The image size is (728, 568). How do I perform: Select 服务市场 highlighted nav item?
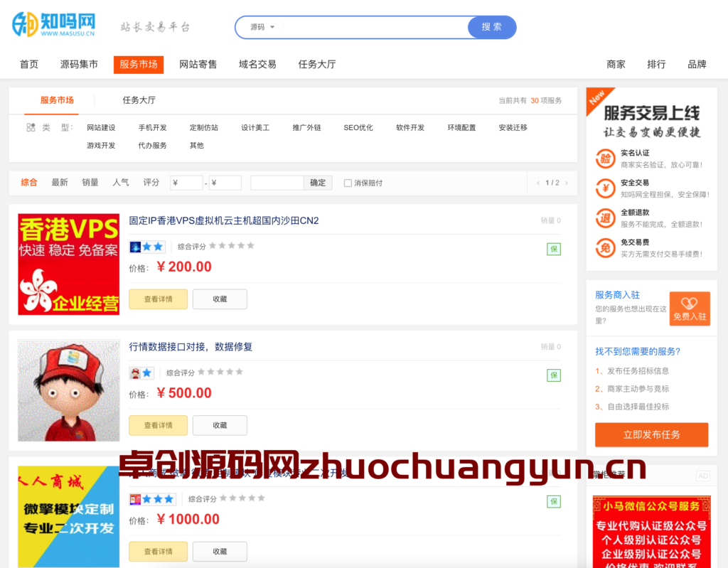[x=139, y=65]
